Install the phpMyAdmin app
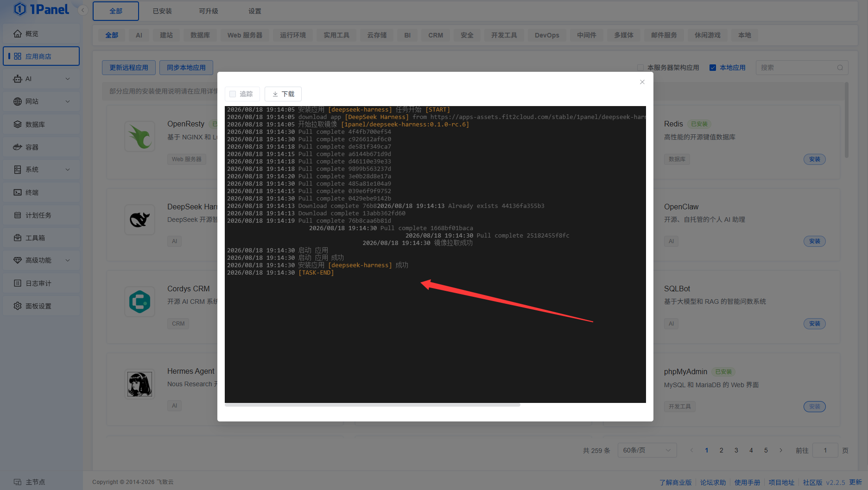 [x=815, y=407]
